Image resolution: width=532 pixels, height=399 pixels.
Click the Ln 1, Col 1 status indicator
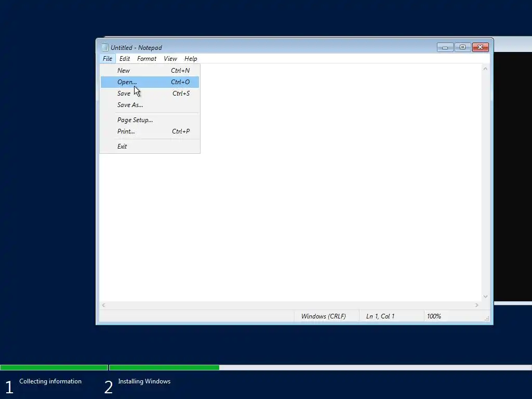(380, 316)
